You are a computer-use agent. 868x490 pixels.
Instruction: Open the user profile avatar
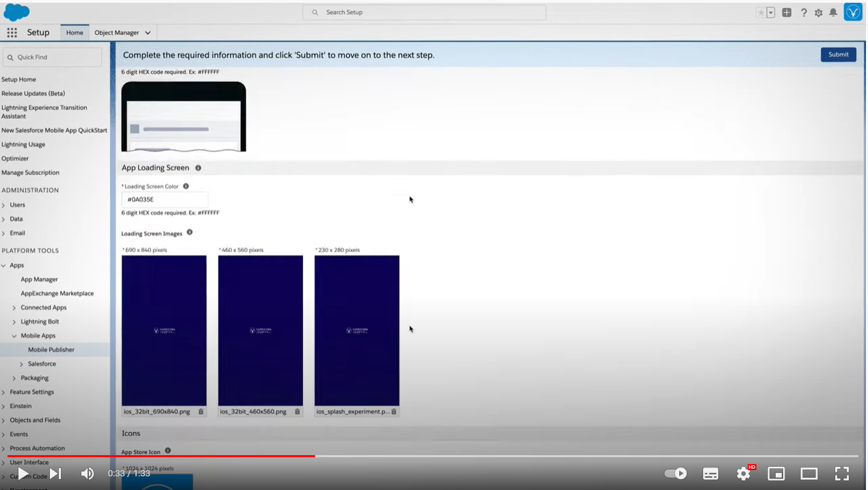853,12
